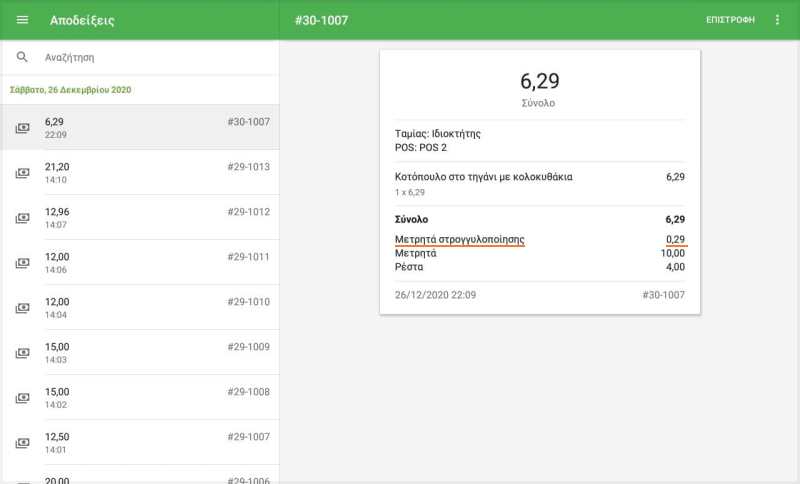
Task: Open the hamburger navigation menu
Action: (x=22, y=20)
